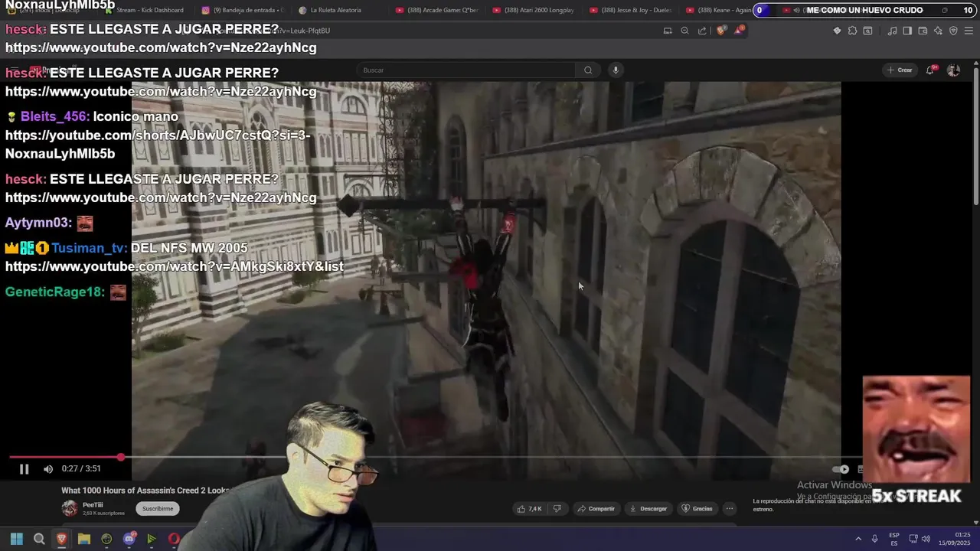This screenshot has height=551, width=980.
Task: Type in the Buscar search field
Action: click(x=467, y=70)
